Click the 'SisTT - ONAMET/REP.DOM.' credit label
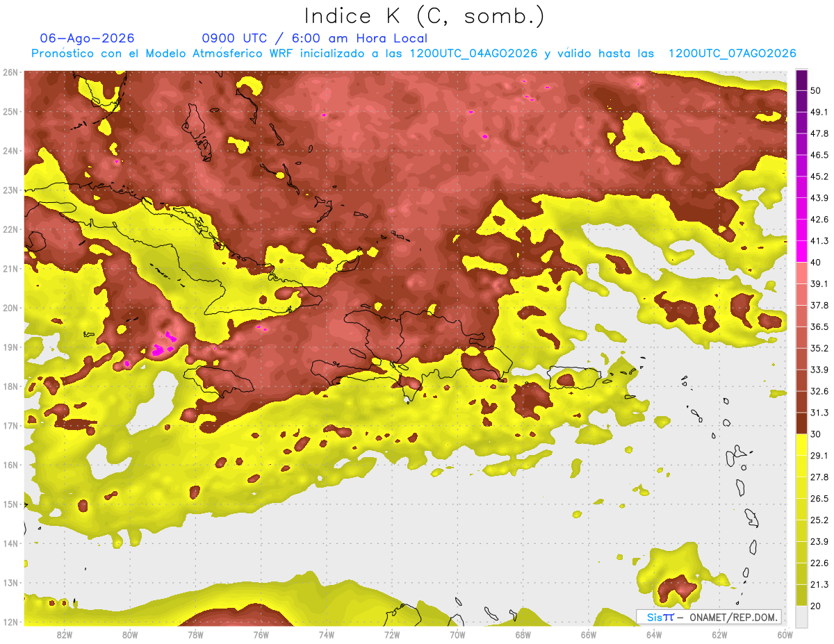This screenshot has width=834, height=644. tap(709, 617)
